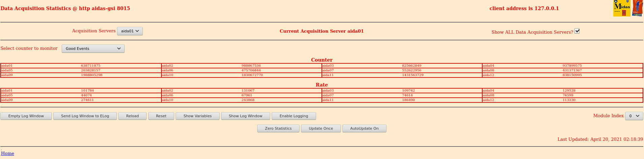Click the Reset button
The height and width of the screenshot is (159, 644).
click(x=161, y=116)
